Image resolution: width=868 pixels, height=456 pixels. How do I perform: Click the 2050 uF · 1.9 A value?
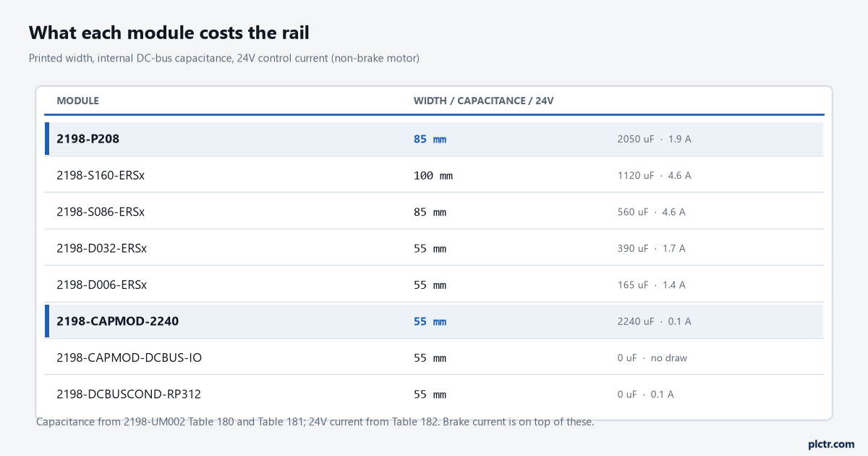click(655, 139)
